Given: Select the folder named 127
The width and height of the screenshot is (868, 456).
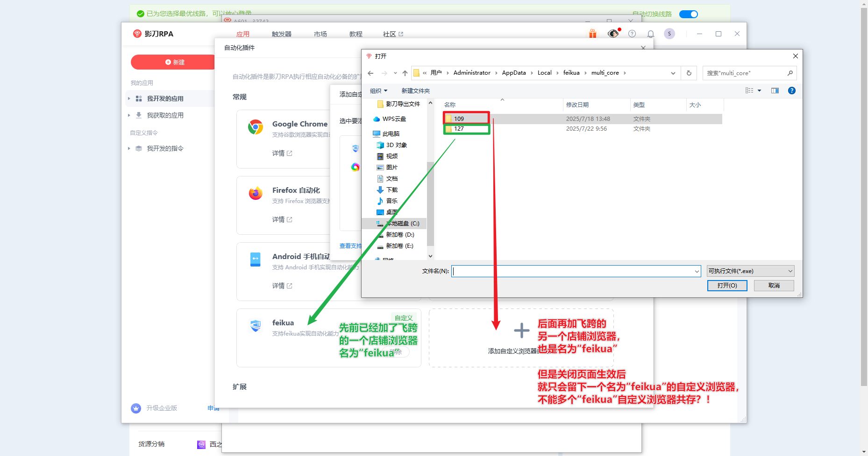Looking at the screenshot, I should [459, 129].
